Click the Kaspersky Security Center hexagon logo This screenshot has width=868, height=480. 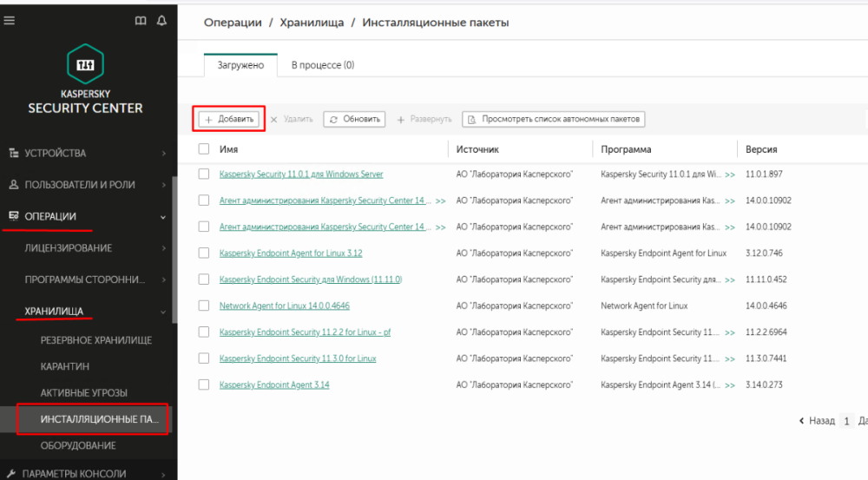[85, 63]
